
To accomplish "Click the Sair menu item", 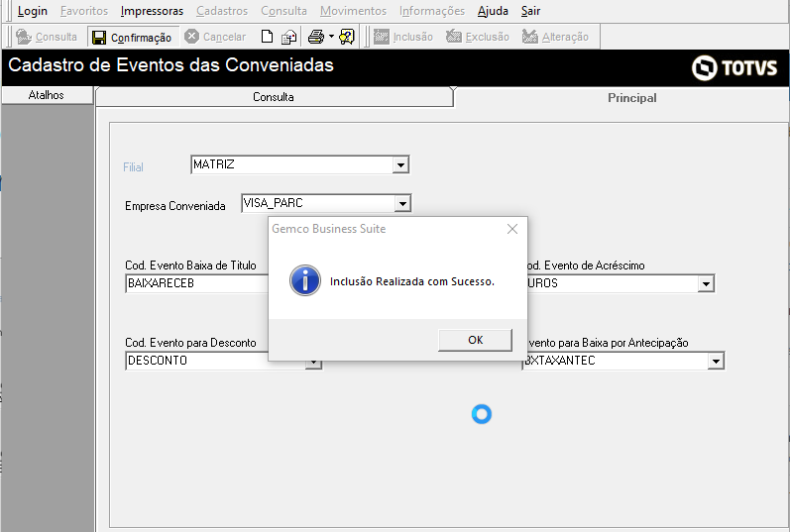I will click(530, 11).
